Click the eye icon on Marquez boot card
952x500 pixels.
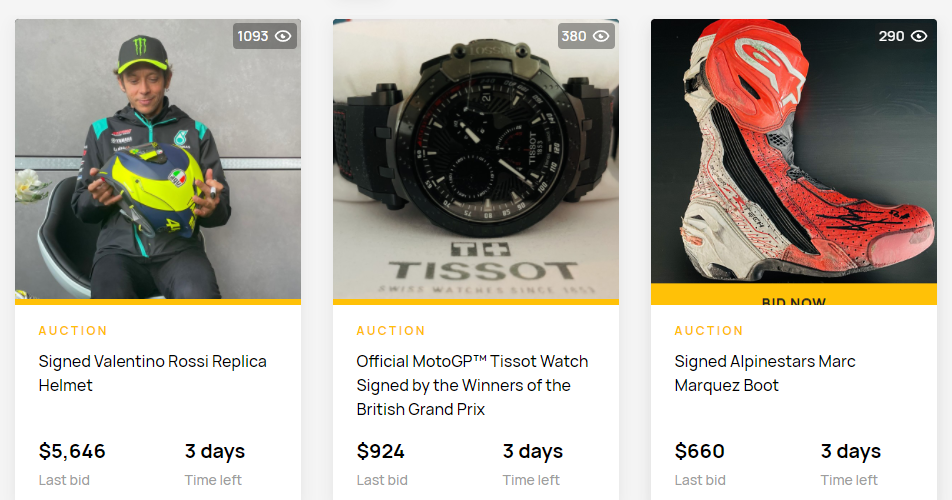(x=919, y=36)
